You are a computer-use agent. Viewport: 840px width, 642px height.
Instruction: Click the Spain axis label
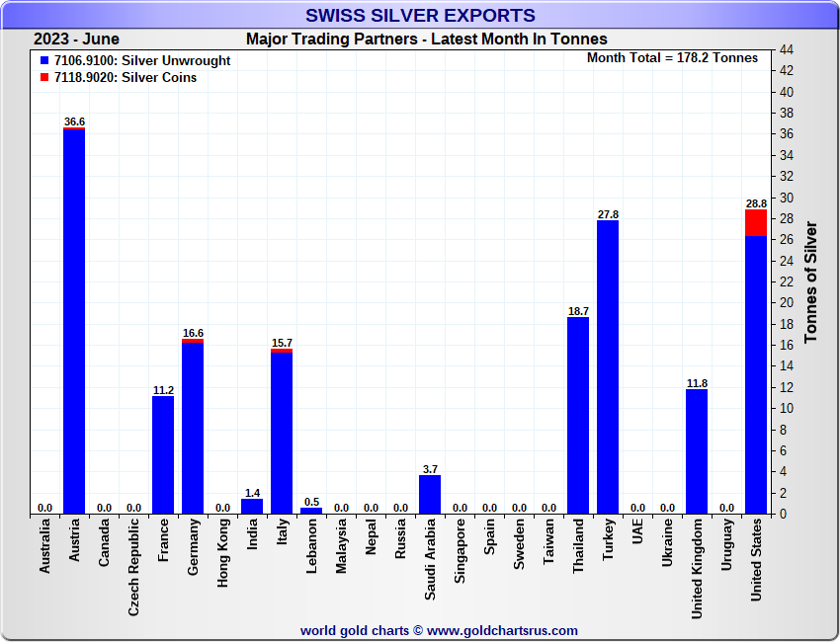coord(489,536)
